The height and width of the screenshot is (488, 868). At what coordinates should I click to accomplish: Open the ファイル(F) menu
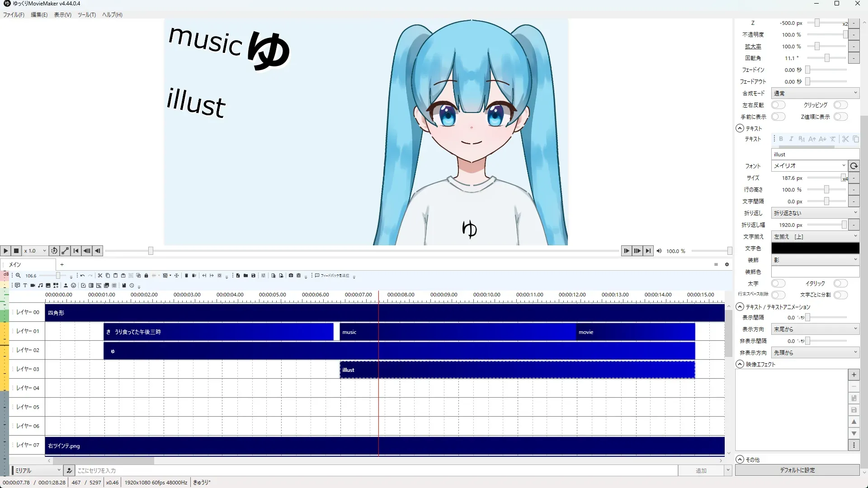click(14, 14)
